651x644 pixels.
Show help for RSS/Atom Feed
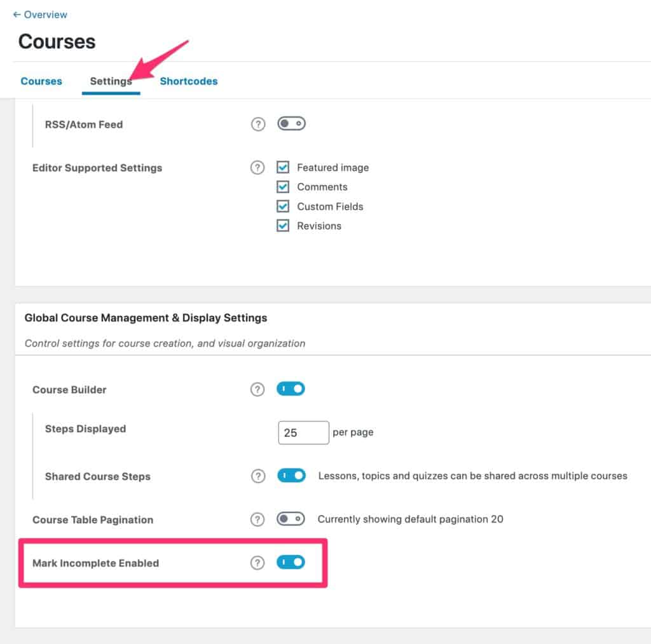(258, 124)
